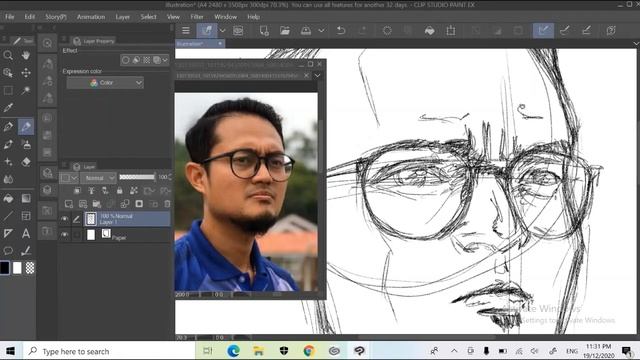Toggle border effect circle icon

coord(126,60)
